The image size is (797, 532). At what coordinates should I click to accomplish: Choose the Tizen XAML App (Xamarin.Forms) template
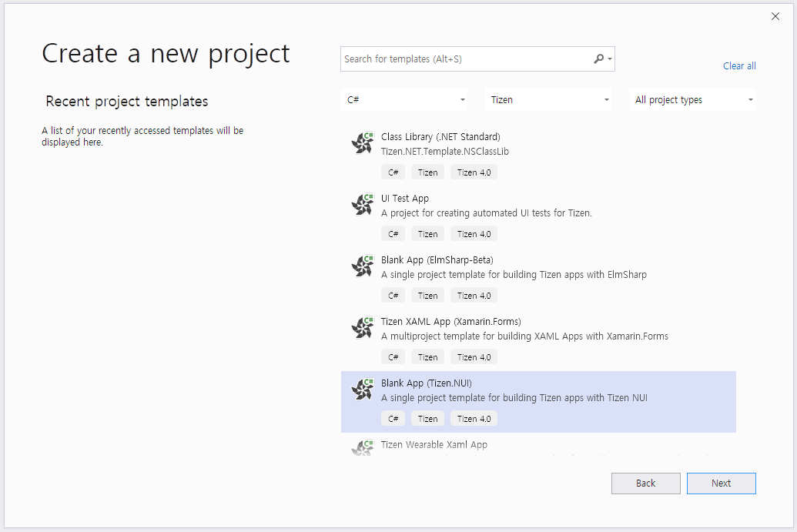(450, 322)
